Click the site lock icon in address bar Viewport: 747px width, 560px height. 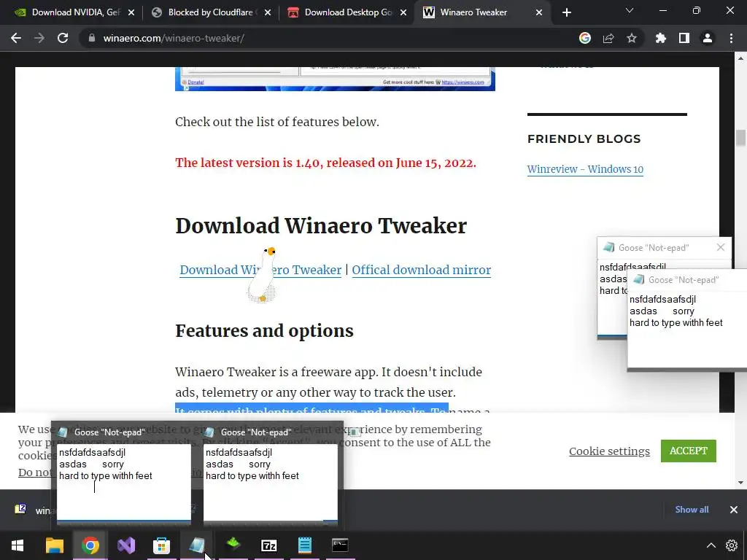(x=92, y=38)
